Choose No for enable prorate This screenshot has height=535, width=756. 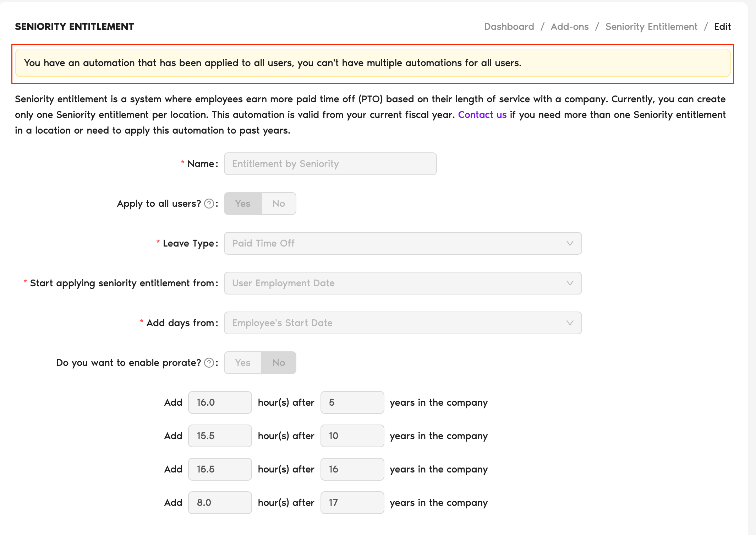(x=279, y=363)
